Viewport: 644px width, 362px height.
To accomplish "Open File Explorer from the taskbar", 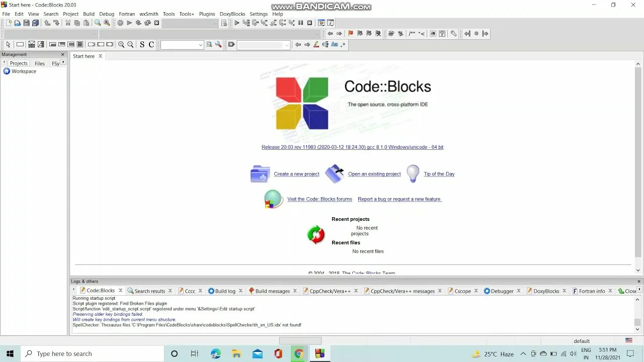I will pyautogui.click(x=236, y=354).
